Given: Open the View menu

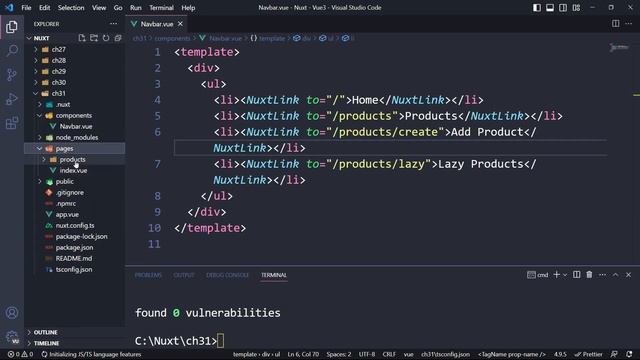Looking at the screenshot, I should pyautogui.click(x=99, y=7).
